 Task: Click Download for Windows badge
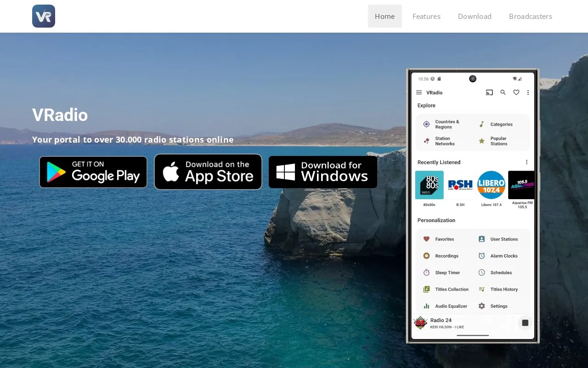pyautogui.click(x=323, y=172)
